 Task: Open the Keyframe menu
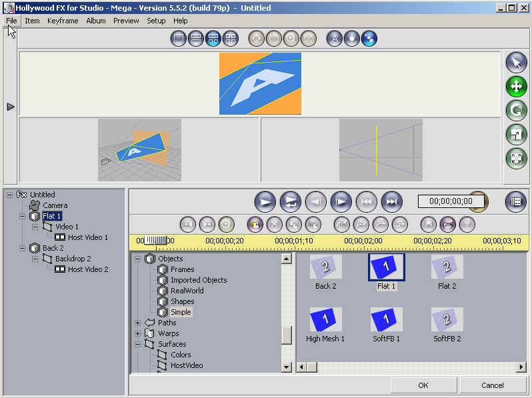63,21
